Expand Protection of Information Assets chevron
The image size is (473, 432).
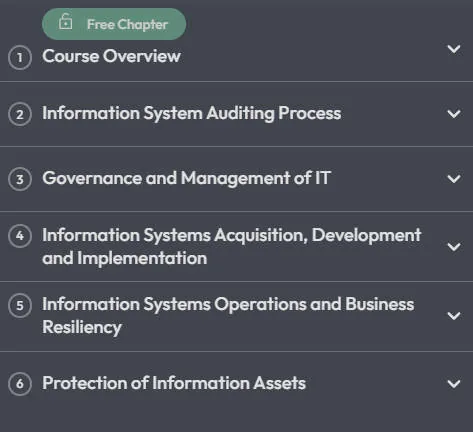(454, 384)
